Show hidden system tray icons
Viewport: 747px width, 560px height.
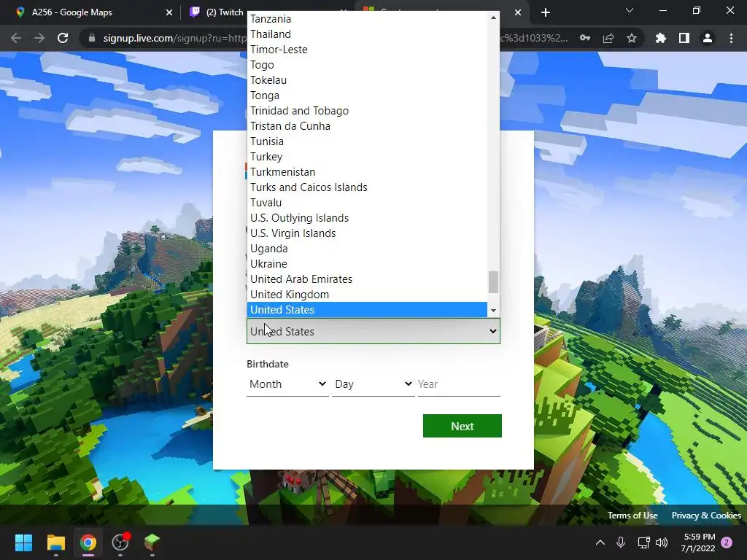click(x=600, y=542)
